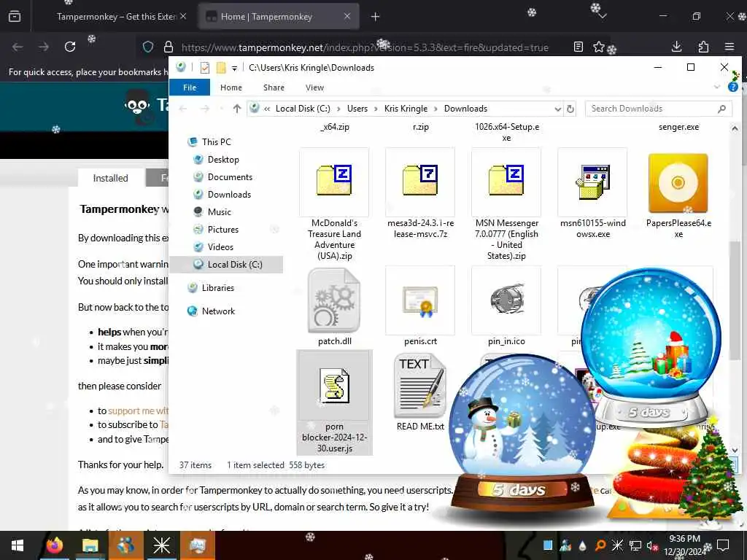Open File Explorer from the taskbar
The image size is (747, 560).
click(90, 545)
